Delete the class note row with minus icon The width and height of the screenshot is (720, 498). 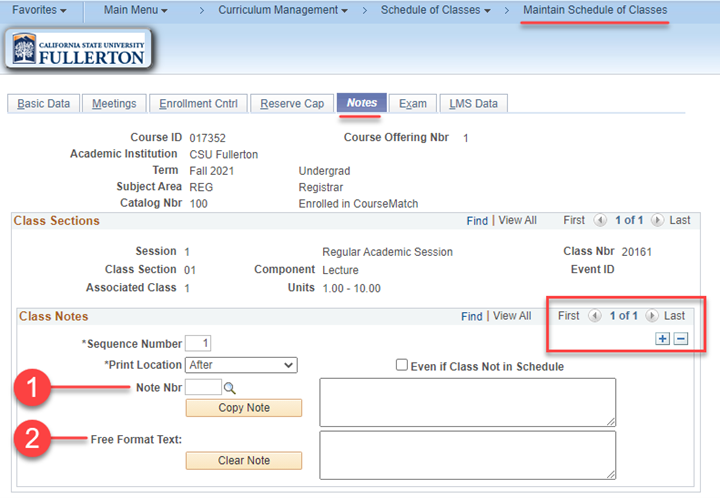[x=681, y=339]
